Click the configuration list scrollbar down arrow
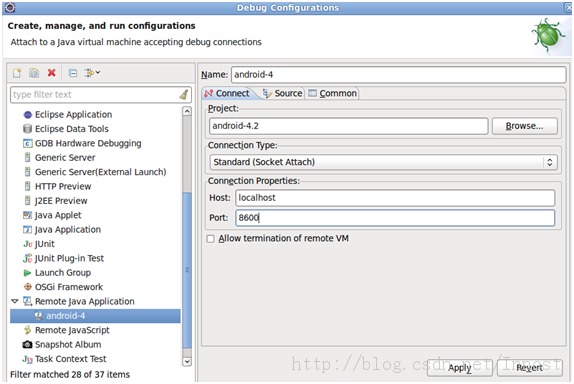This screenshot has width=574, height=384. tap(187, 361)
